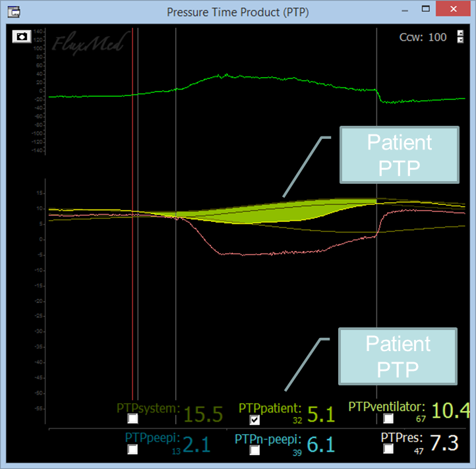This screenshot has width=476, height=469.
Task: Uncheck the PTPpatient checkbox
Action: point(254,419)
